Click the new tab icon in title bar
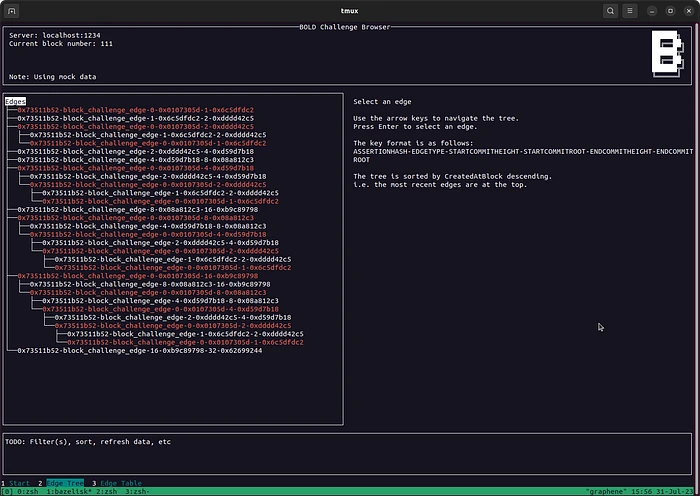 tap(11, 11)
